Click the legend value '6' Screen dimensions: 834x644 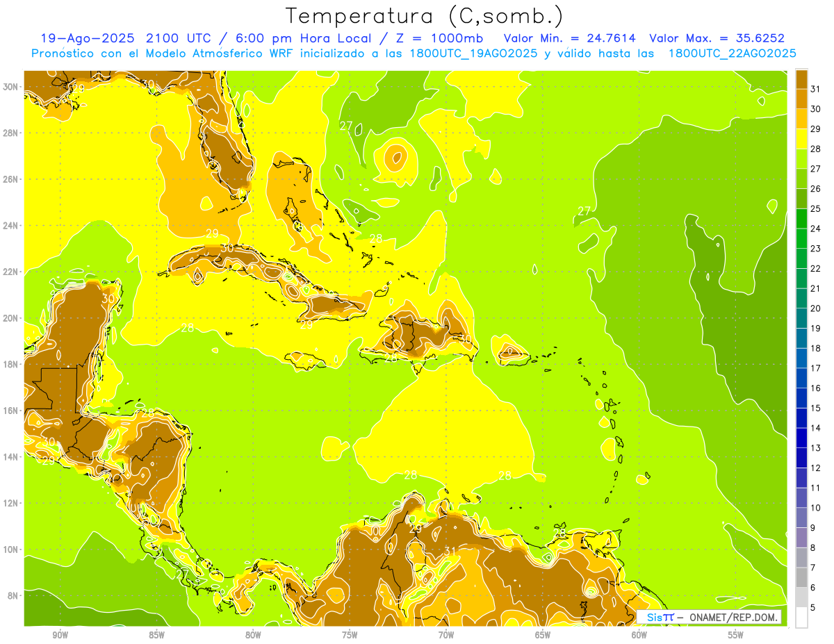coord(813,587)
